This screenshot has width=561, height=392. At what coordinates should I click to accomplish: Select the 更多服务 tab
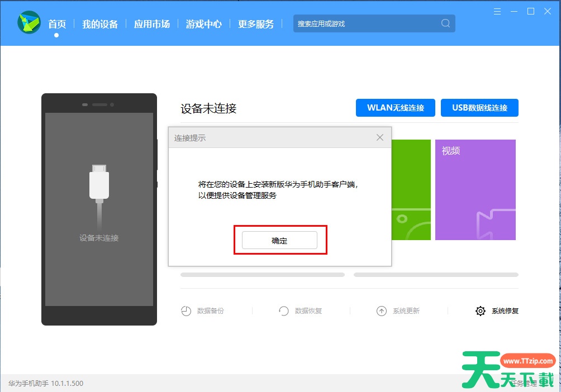(x=256, y=24)
